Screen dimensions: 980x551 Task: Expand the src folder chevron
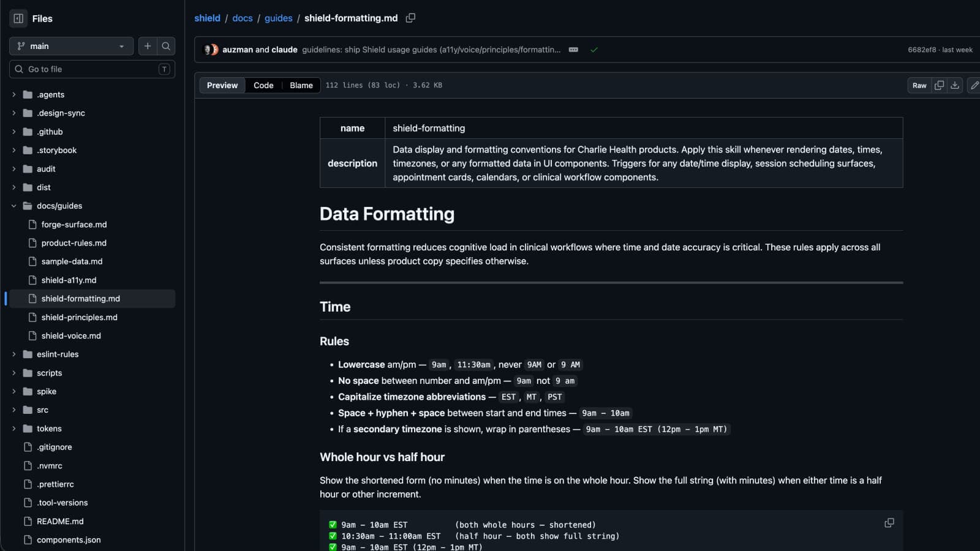pos(14,410)
